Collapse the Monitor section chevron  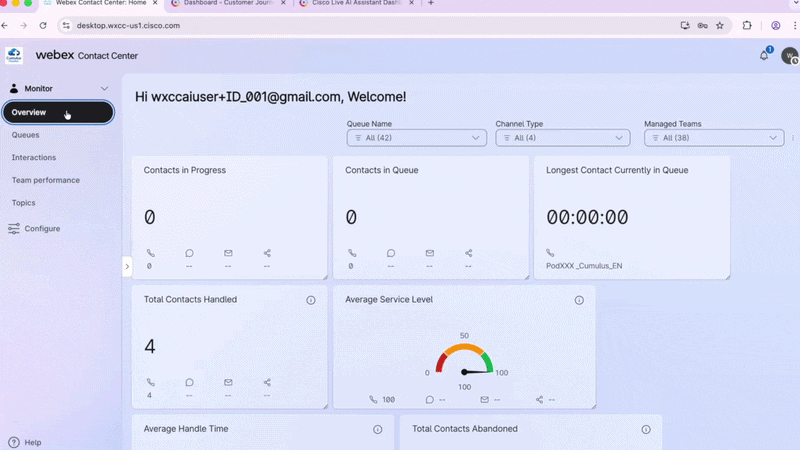click(104, 89)
